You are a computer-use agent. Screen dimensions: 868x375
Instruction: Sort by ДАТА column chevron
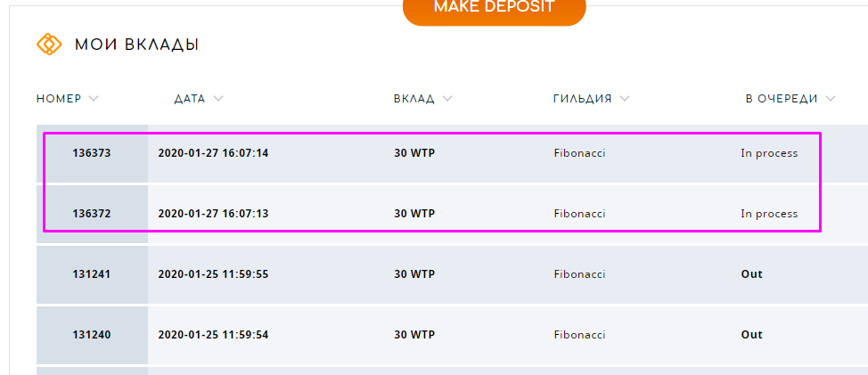click(x=218, y=99)
